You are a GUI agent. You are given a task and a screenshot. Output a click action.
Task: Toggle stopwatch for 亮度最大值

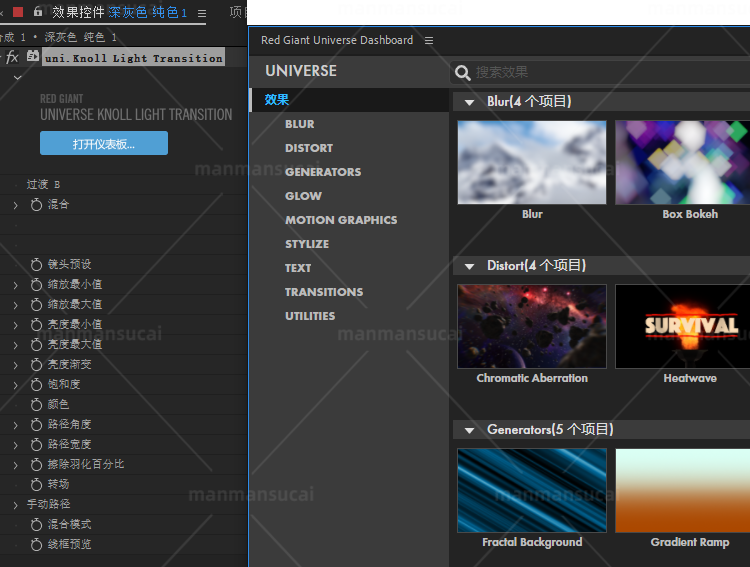pyautogui.click(x=36, y=345)
